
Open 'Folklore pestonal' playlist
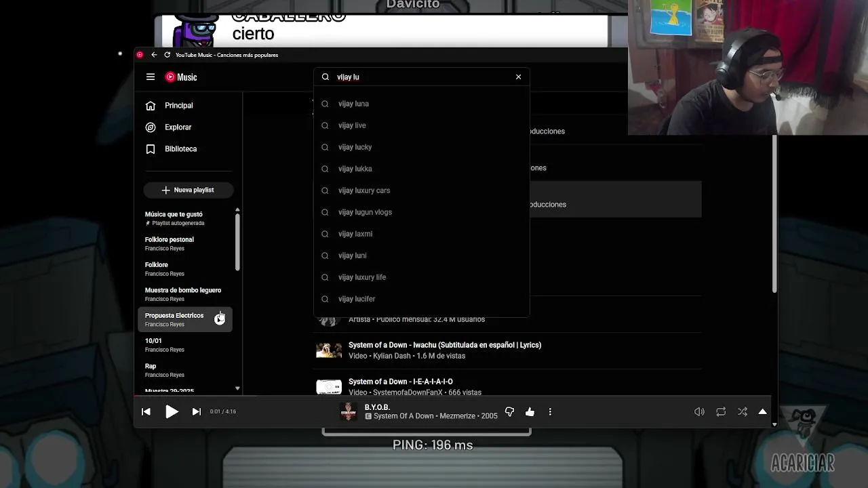(x=186, y=243)
